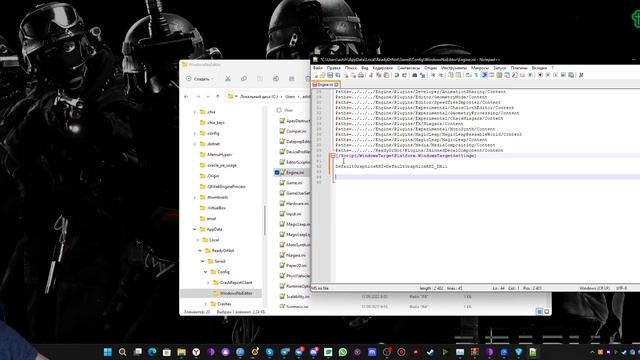
Task: Open the Правка menu
Action: 333,68
